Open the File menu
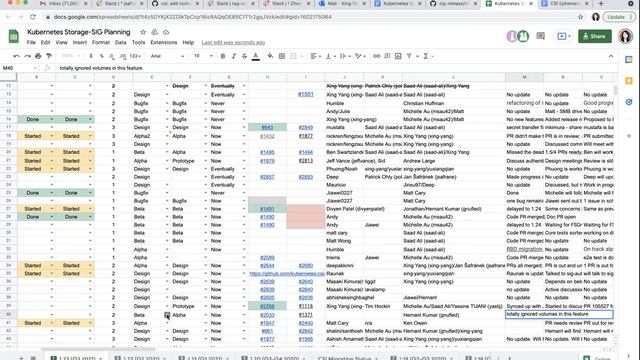The height and width of the screenshot is (360, 640). 31,42
